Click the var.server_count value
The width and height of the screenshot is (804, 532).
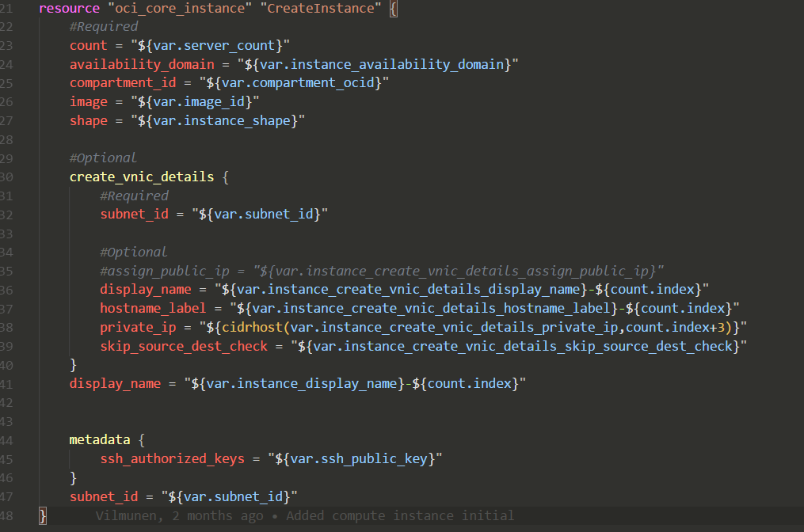214,45
